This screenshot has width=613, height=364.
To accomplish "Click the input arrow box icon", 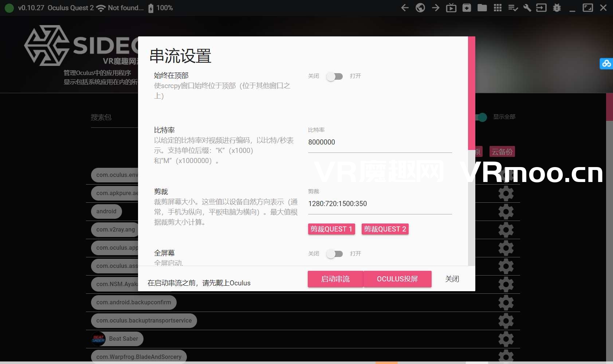I will point(541,8).
